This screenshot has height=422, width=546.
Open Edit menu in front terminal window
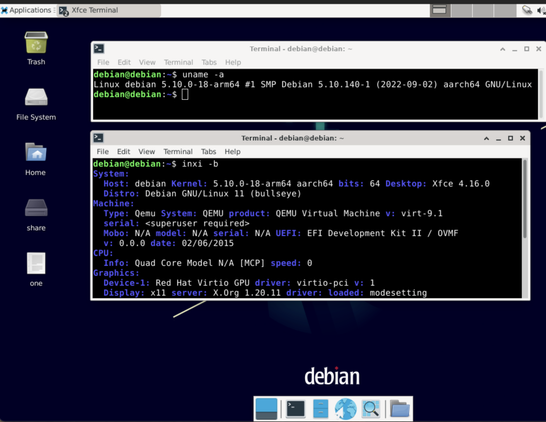pos(124,151)
